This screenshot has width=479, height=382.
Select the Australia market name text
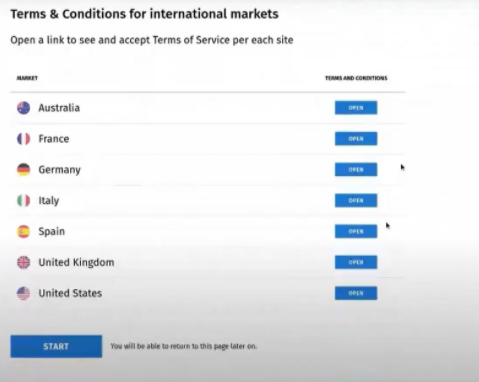point(59,108)
